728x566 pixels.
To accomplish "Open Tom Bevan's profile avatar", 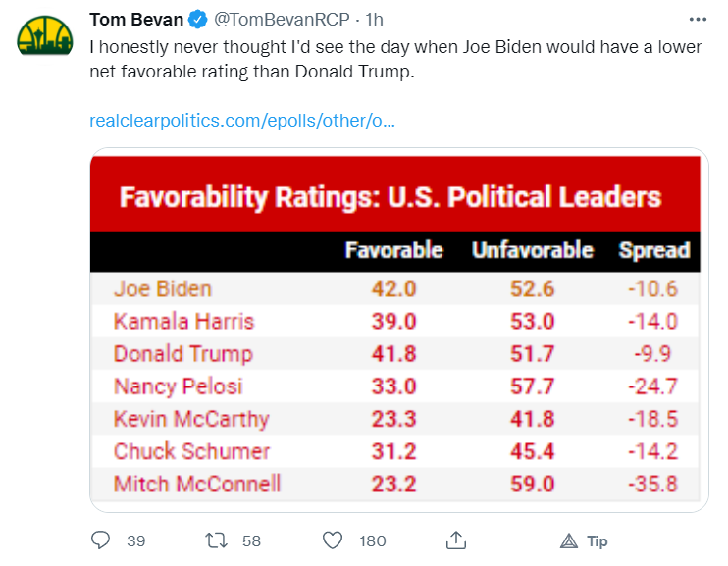I will (45, 35).
